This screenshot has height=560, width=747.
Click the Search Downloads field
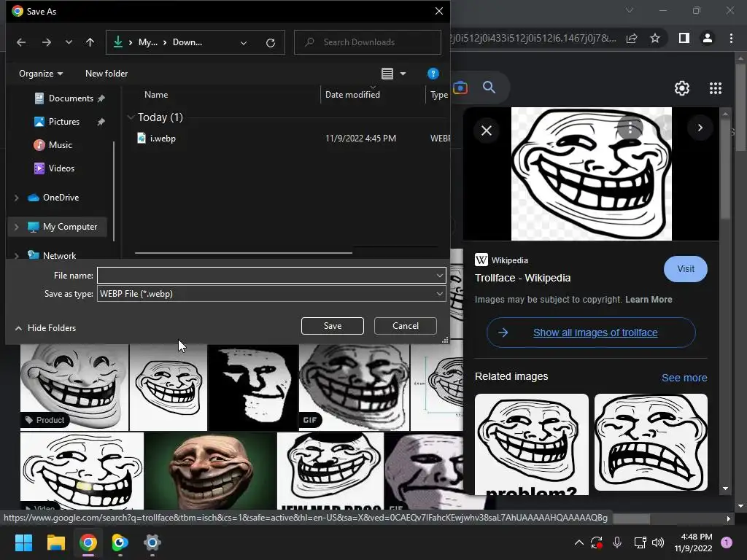click(368, 42)
